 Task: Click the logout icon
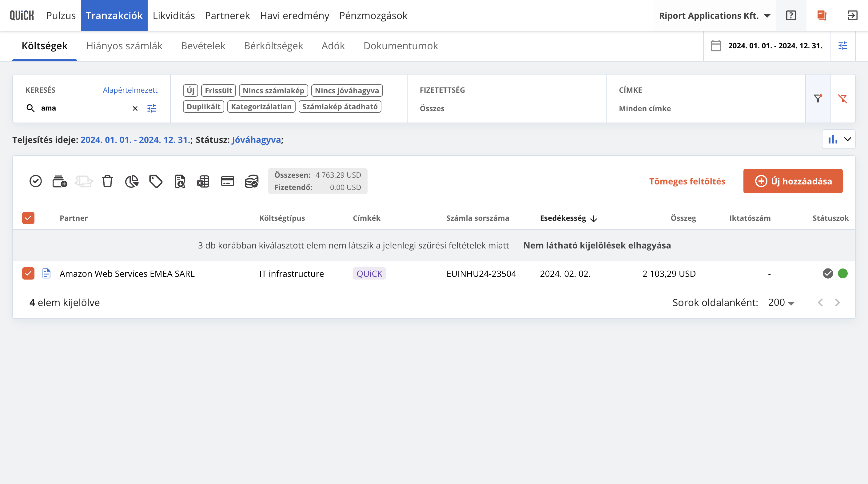coord(852,15)
